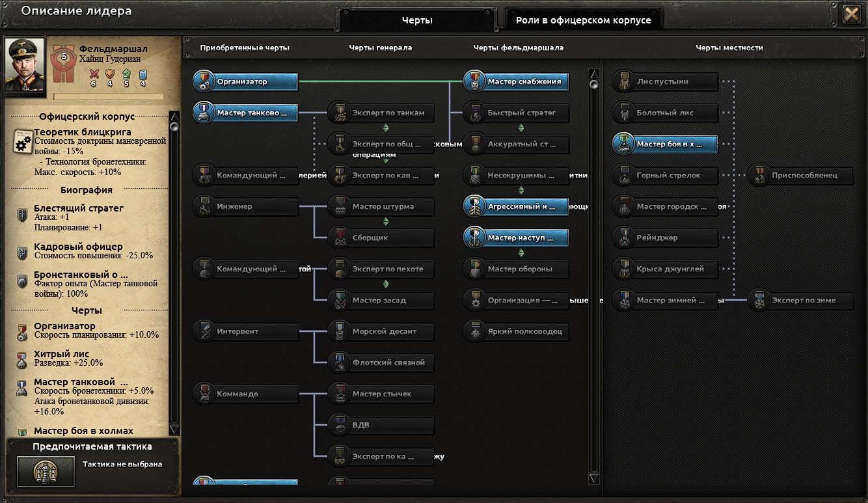
Task: Choose the Инженер trait
Action: 246,206
